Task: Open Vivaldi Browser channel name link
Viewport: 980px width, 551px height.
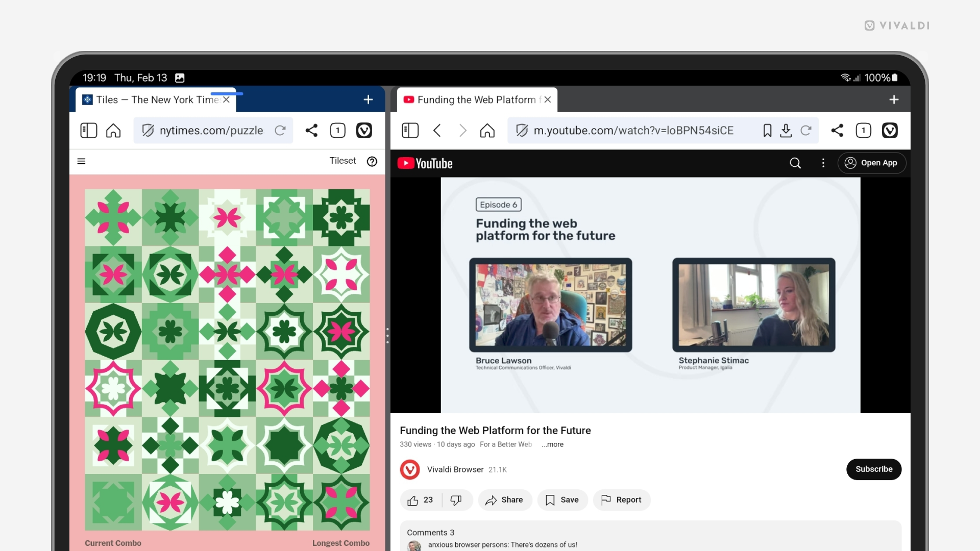Action: click(455, 469)
